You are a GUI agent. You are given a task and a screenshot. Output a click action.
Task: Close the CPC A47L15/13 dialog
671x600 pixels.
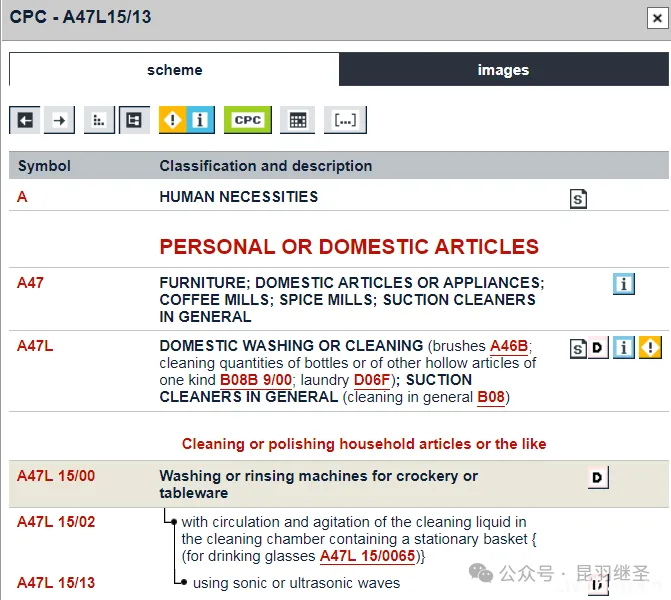[x=654, y=17]
